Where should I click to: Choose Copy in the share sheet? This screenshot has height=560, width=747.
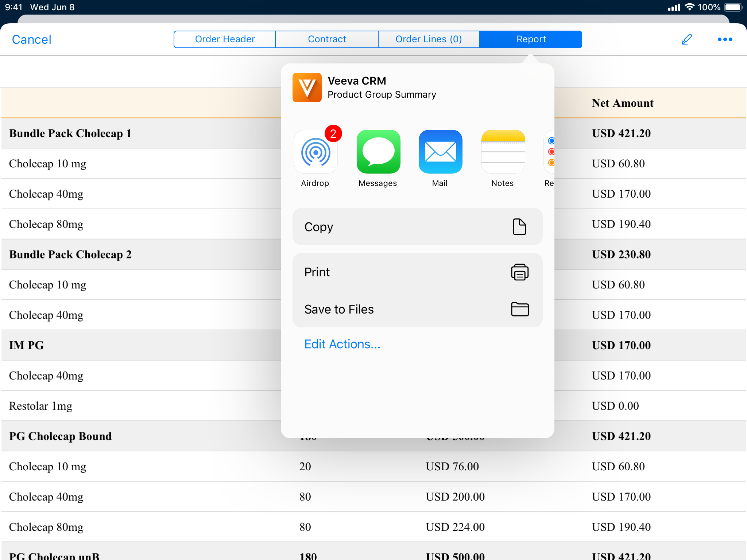417,227
